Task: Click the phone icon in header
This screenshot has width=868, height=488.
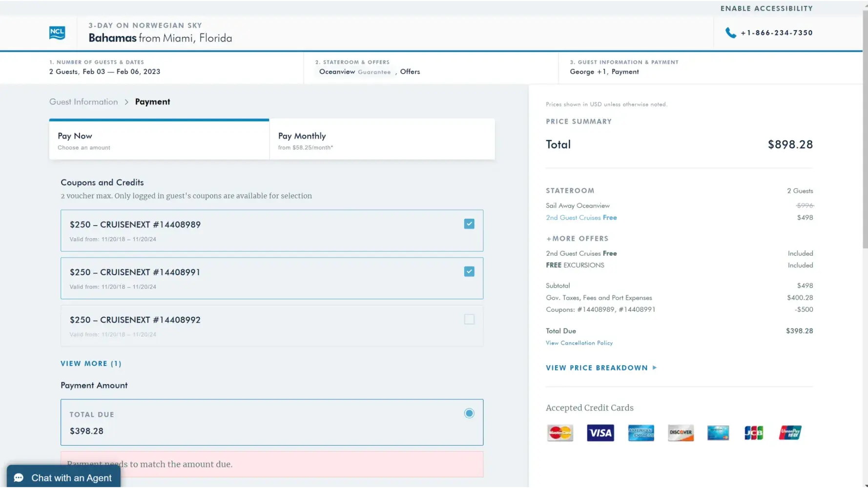Action: (x=730, y=33)
